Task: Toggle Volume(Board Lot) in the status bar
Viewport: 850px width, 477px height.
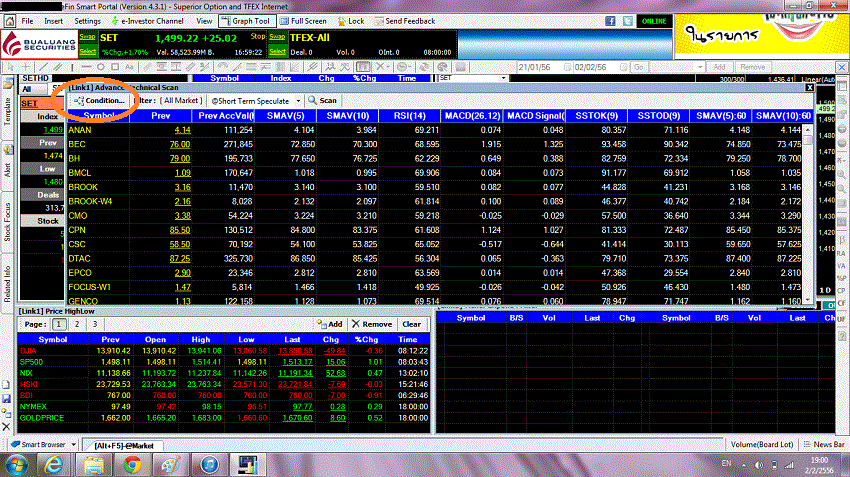Action: tap(762, 444)
